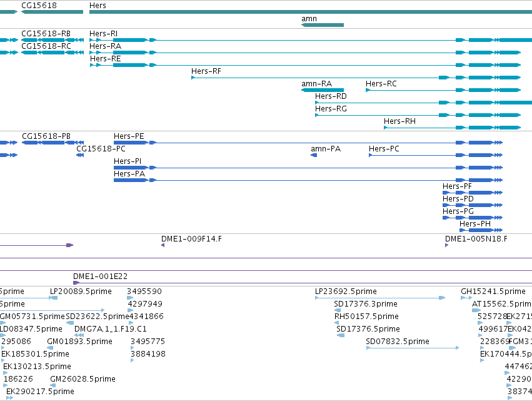The image size is (532, 401).
Task: Select the Hers-PC protein label
Action: [384, 149]
